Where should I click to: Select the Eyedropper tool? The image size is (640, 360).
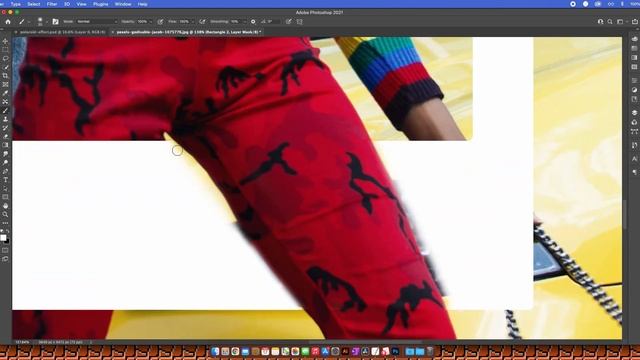pos(5,93)
